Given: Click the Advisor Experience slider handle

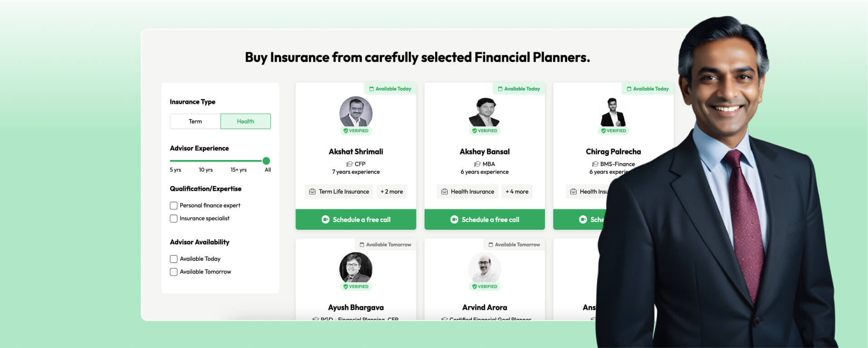Looking at the screenshot, I should click(266, 161).
